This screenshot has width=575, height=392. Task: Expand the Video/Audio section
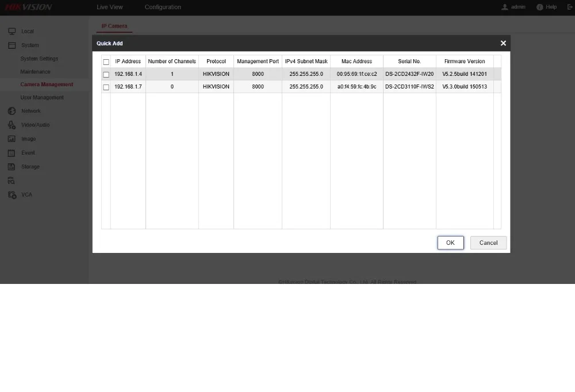[x=35, y=125]
